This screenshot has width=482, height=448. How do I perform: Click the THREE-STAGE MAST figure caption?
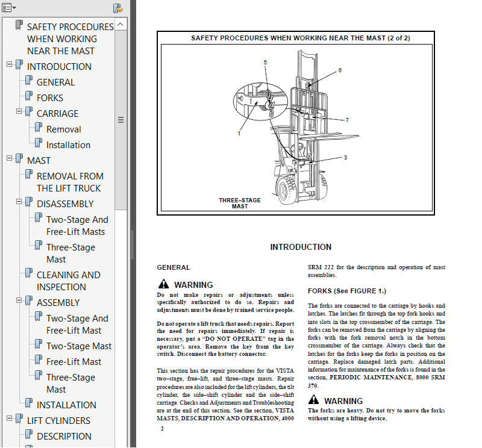click(x=240, y=204)
